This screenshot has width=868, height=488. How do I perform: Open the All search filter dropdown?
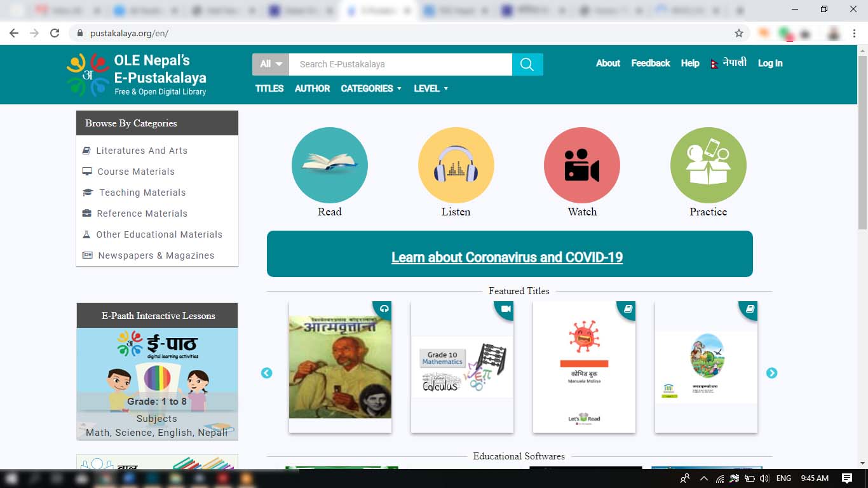click(271, 64)
